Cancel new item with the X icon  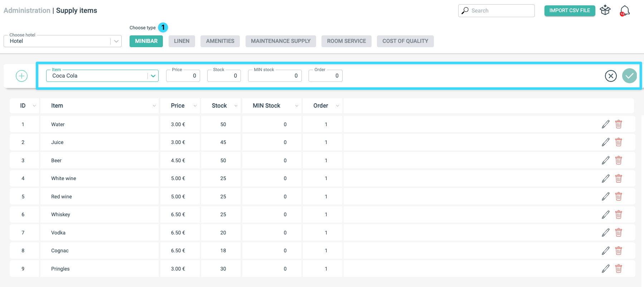click(611, 76)
